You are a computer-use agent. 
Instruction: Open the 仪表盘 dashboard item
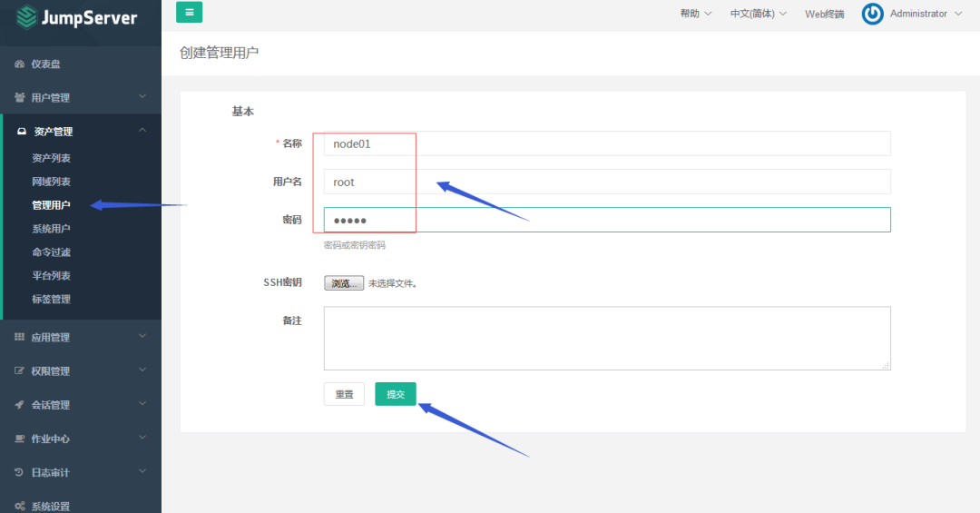click(45, 64)
